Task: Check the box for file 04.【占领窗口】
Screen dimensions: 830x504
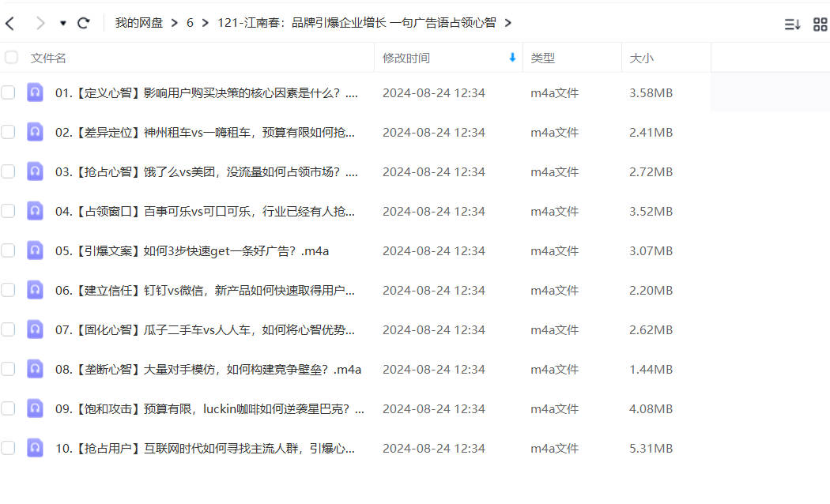Action: point(8,211)
